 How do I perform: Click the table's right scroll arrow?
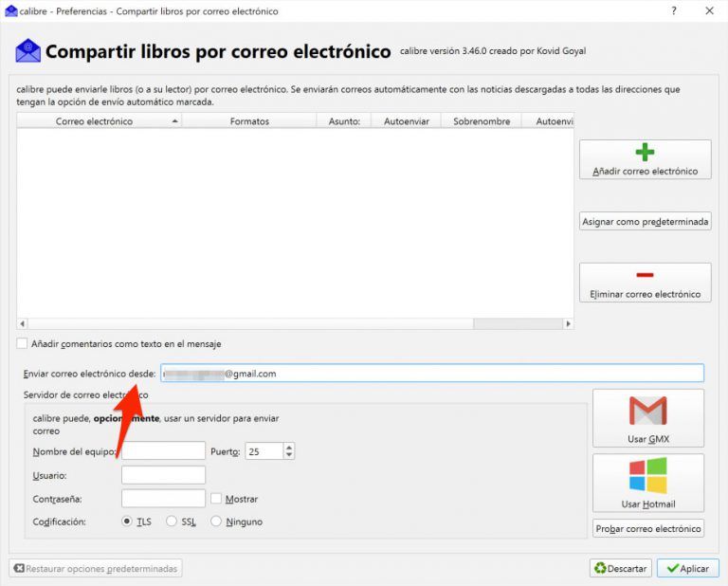pyautogui.click(x=569, y=323)
